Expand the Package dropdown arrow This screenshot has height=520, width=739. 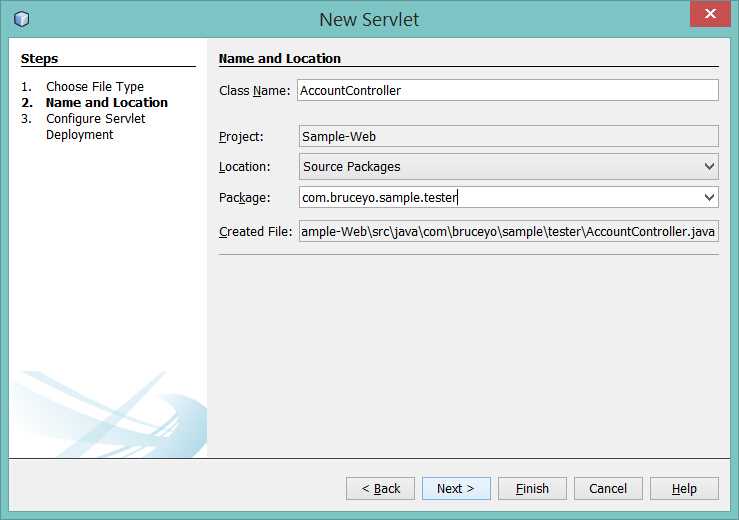click(709, 198)
